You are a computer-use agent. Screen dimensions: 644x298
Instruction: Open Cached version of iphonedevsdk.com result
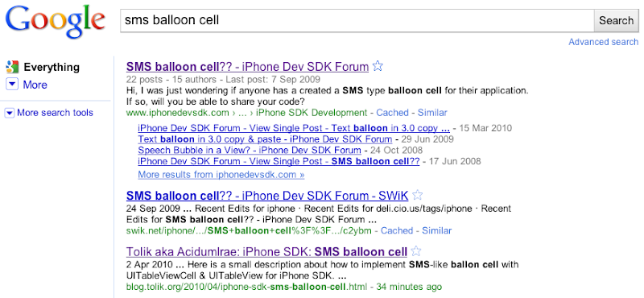click(392, 113)
